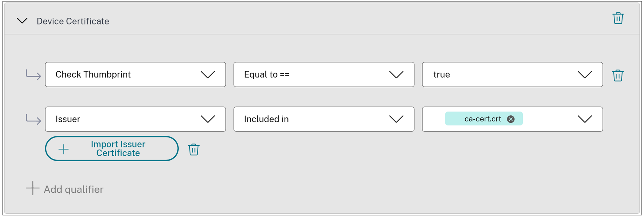Viewport: 644px width, 219px height.
Task: Click the 'Add qualifier' link text
Action: (73, 189)
